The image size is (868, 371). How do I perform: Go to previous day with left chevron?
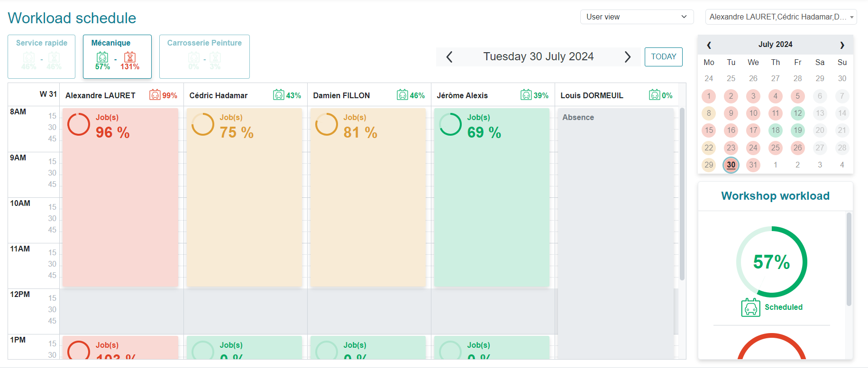[x=449, y=57]
